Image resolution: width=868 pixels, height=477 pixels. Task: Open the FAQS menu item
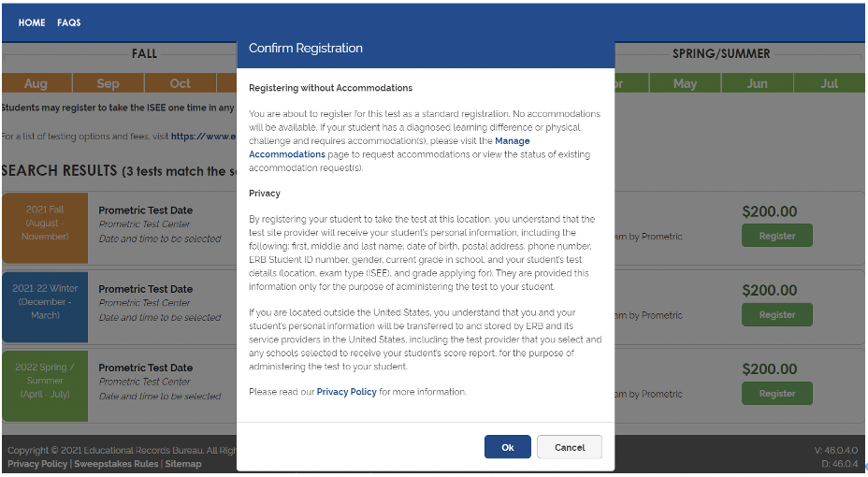[68, 22]
